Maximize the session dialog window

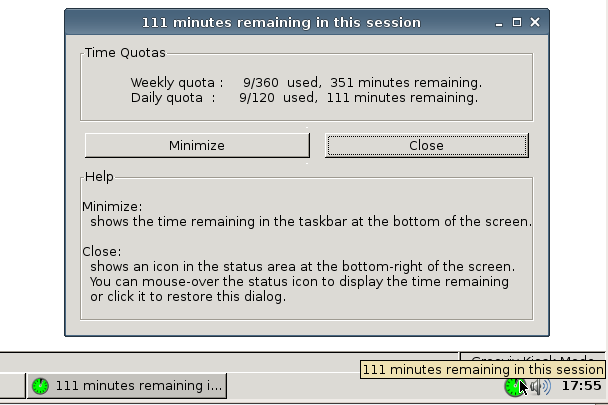pos(516,22)
